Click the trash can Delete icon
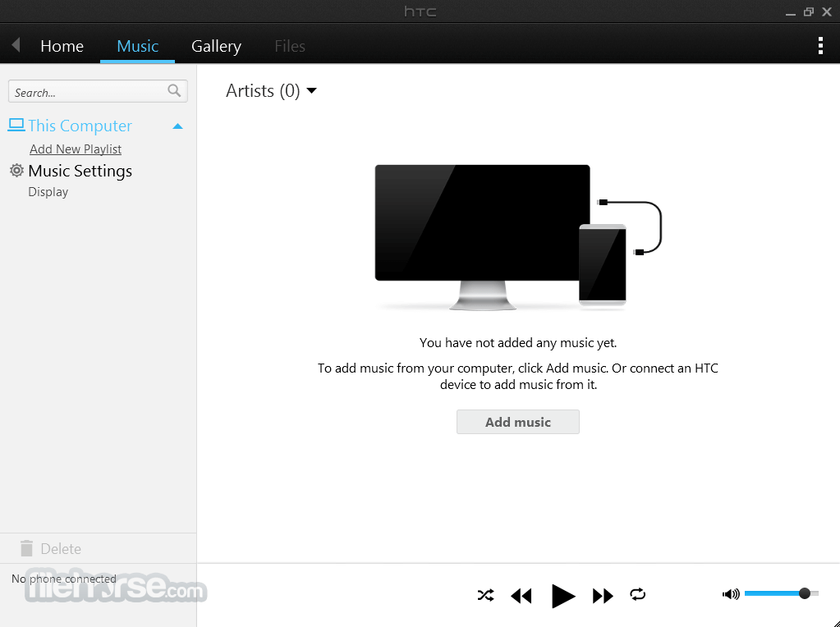Image resolution: width=840 pixels, height=627 pixels. click(x=26, y=548)
